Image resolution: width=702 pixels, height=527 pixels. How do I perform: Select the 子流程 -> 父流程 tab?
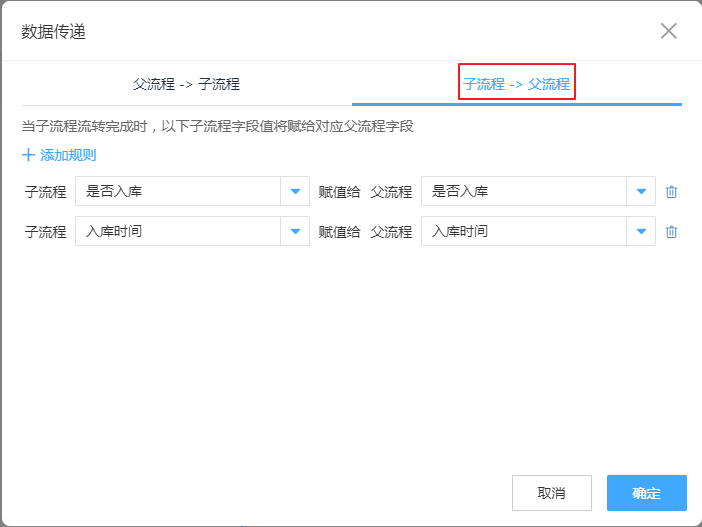[x=516, y=84]
